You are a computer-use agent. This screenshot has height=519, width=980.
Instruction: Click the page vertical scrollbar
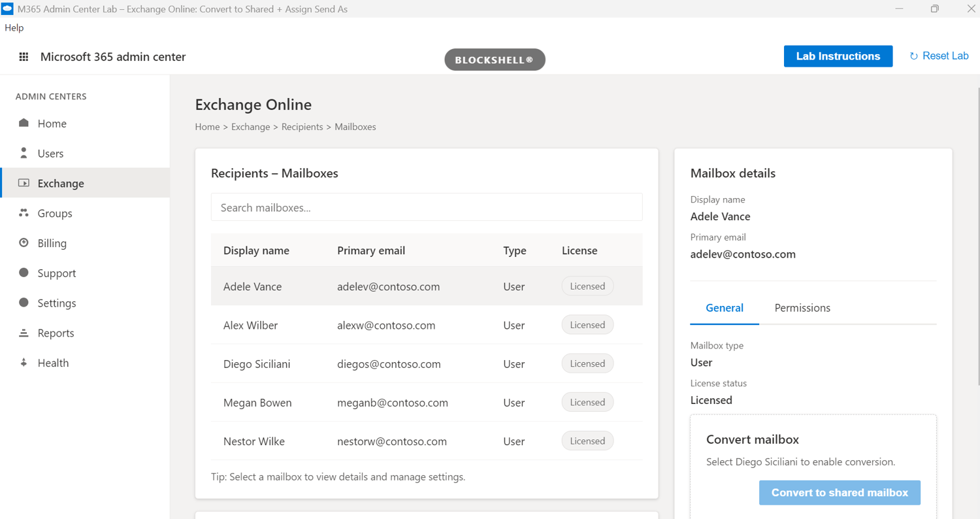(977, 235)
